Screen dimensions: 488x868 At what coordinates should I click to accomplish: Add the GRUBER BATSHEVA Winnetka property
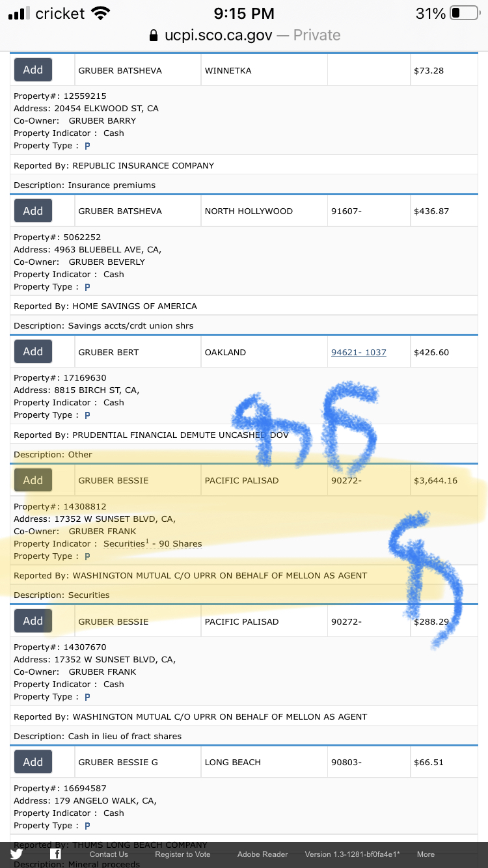click(x=33, y=70)
